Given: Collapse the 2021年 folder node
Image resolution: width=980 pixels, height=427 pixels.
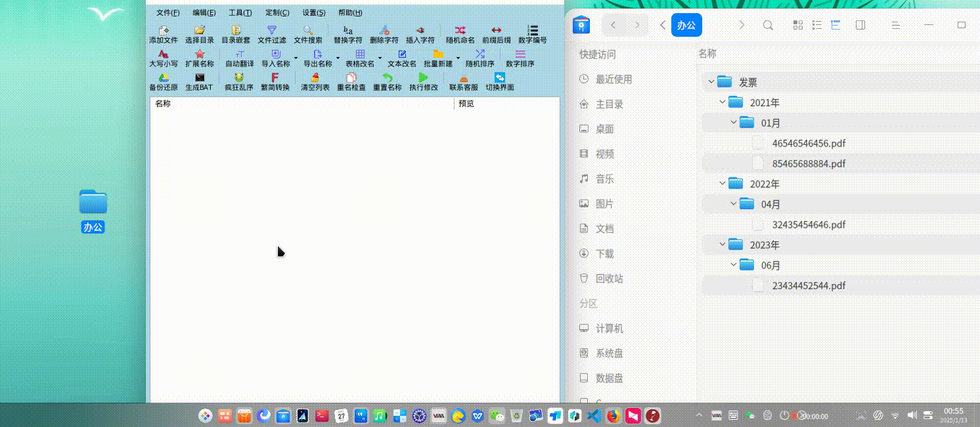Looking at the screenshot, I should point(722,102).
